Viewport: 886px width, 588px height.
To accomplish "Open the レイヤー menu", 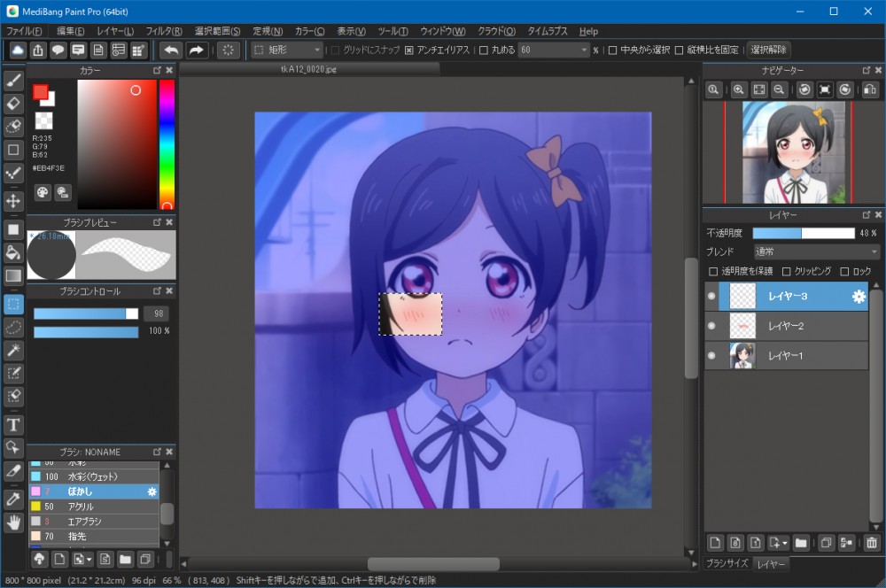I will tap(115, 31).
